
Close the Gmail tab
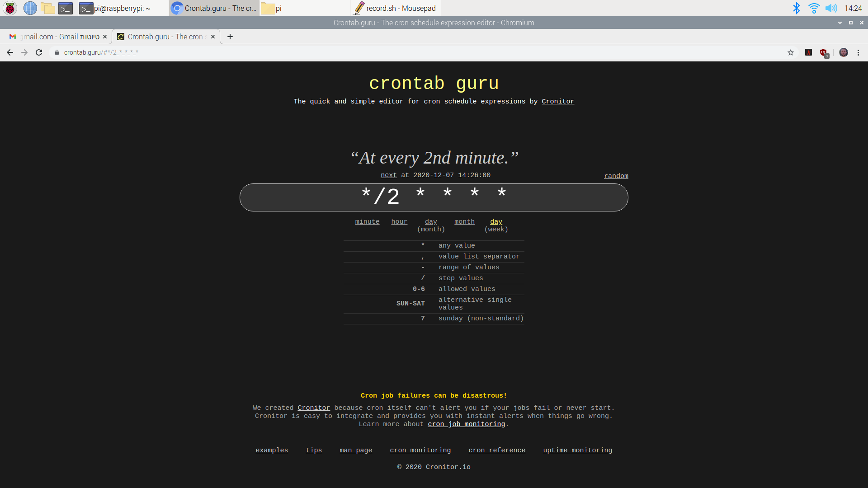click(x=105, y=37)
